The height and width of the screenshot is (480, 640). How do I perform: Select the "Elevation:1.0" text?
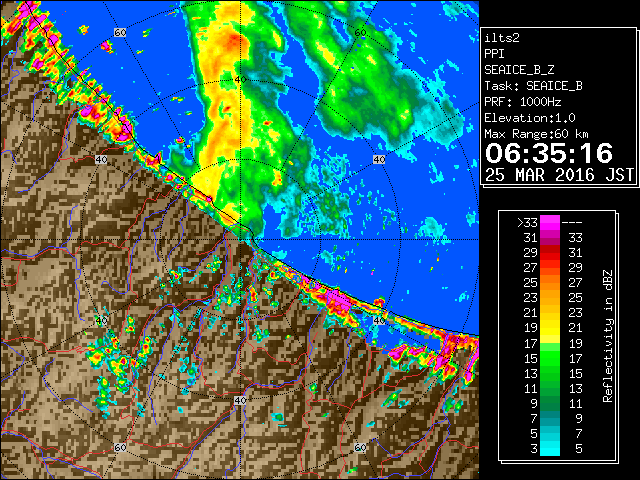pos(530,118)
